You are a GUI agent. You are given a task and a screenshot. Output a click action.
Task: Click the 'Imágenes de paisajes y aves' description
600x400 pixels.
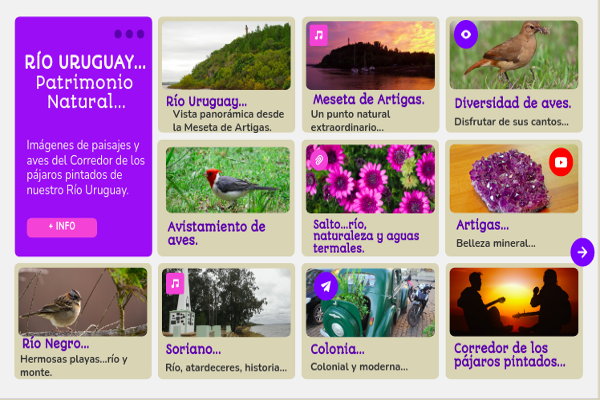point(85,167)
